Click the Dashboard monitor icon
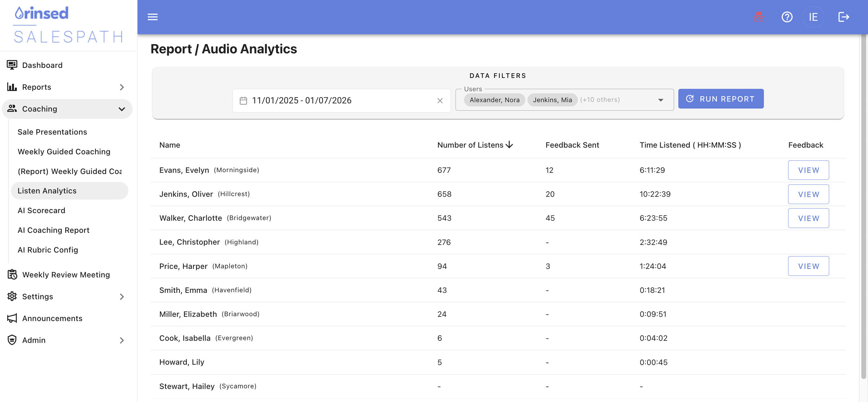Viewport: 868px width, 402px height. [12, 65]
